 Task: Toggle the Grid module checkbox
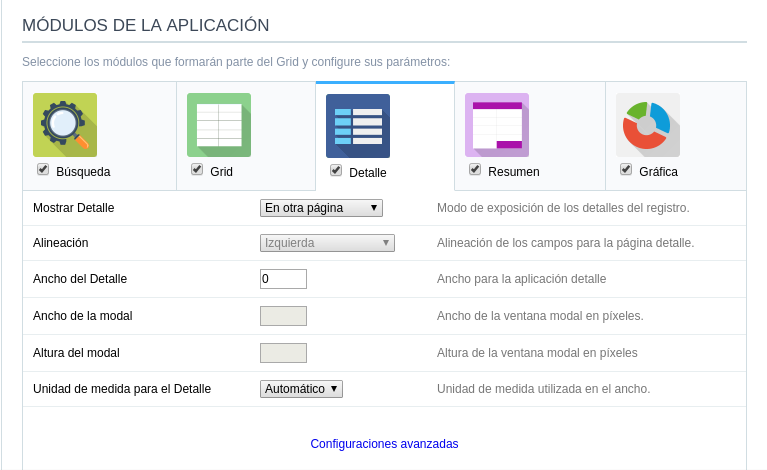coord(197,169)
